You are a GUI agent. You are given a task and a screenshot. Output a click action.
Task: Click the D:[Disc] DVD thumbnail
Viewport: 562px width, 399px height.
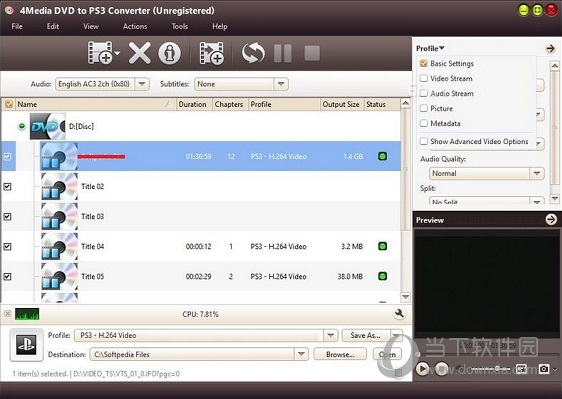tap(48, 126)
